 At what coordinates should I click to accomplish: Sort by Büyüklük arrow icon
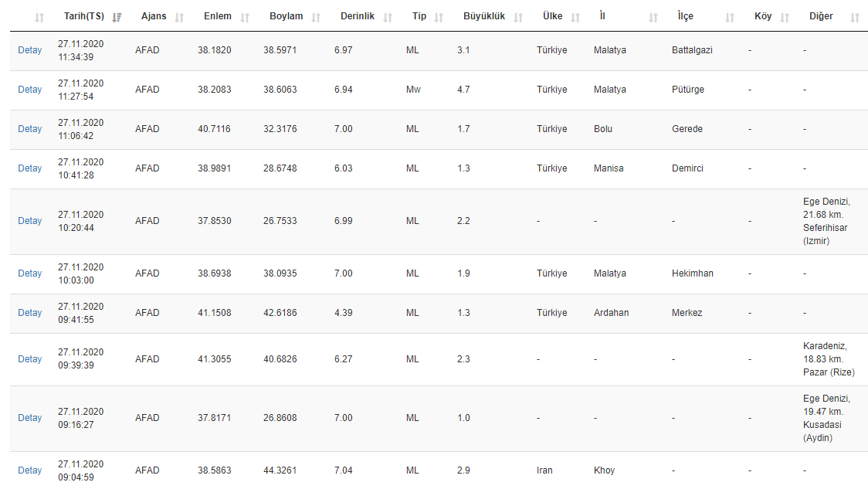pos(518,18)
